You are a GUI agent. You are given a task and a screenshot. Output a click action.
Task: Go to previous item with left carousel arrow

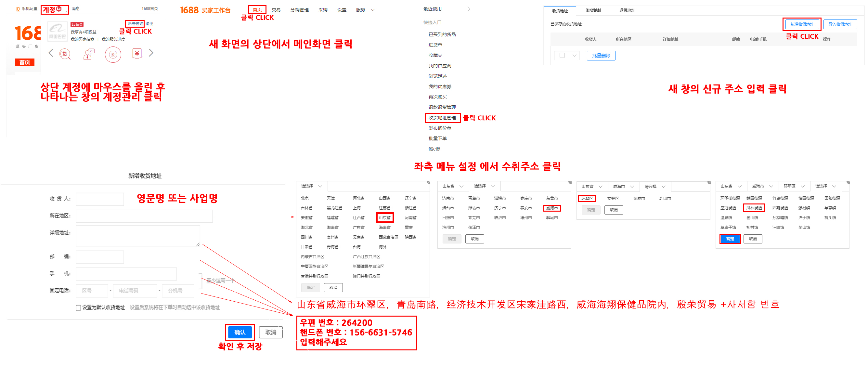pos(51,53)
